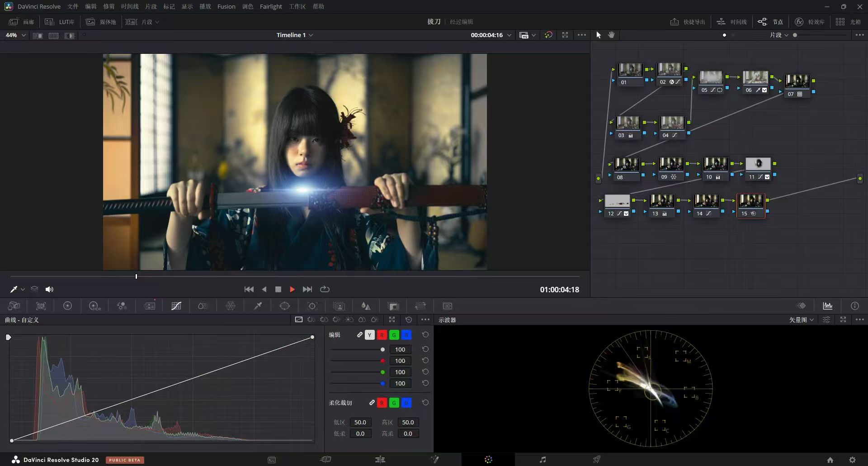Viewport: 868px width, 466px height.
Task: Toggle loop playback
Action: [x=325, y=289]
